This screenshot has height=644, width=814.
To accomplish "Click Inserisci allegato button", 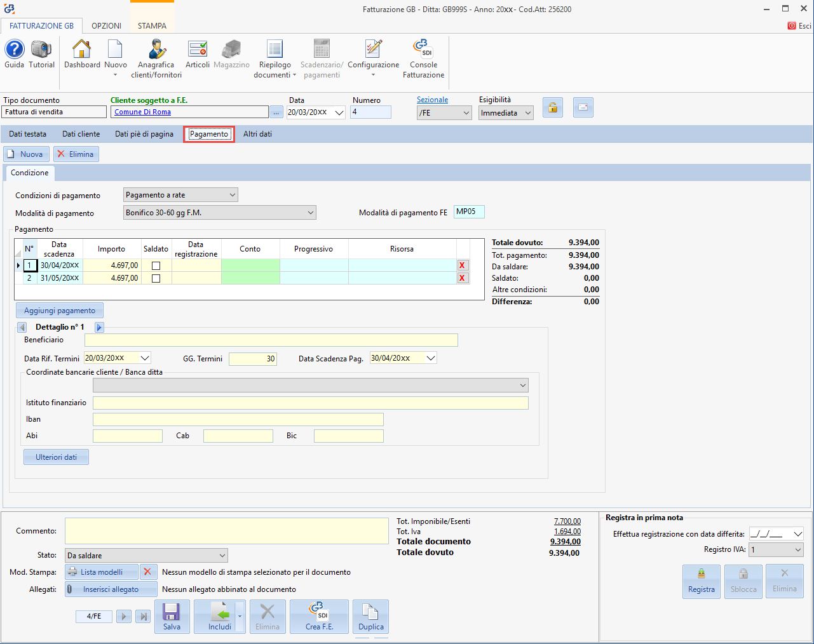I will (111, 589).
